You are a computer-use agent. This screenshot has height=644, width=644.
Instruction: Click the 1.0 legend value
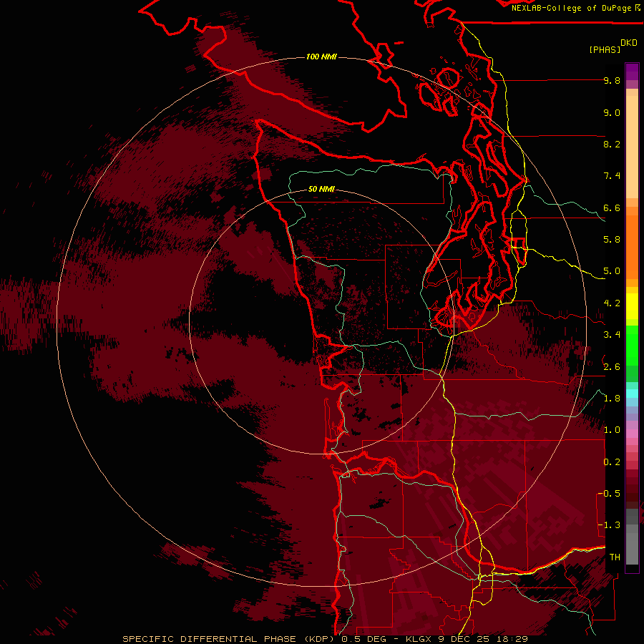(x=612, y=430)
